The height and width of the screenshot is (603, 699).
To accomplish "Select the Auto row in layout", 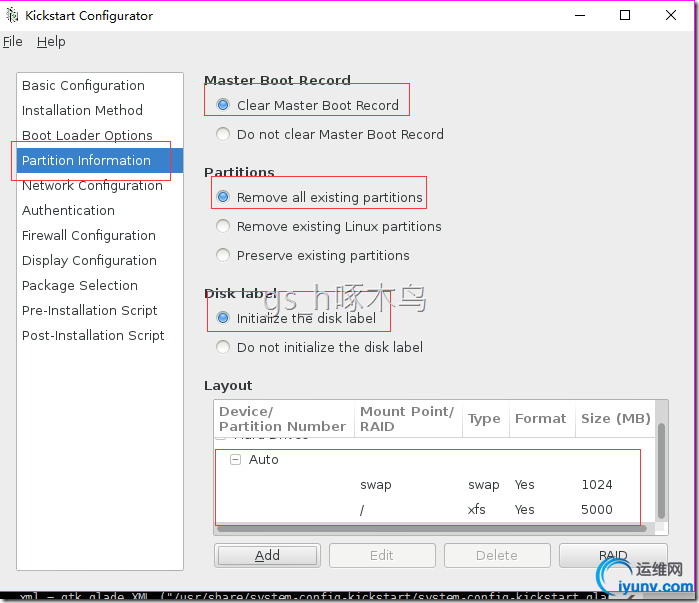I will point(435,459).
